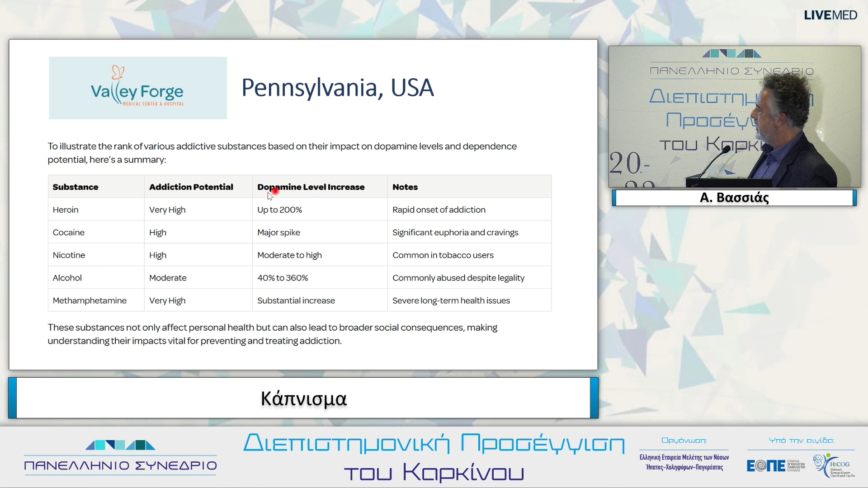Image resolution: width=868 pixels, height=488 pixels.
Task: Click the Κάπνισμα title banner
Action: tap(303, 398)
